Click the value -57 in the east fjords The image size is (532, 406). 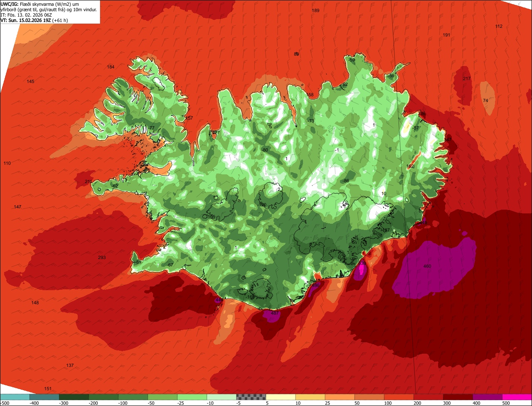(416, 128)
